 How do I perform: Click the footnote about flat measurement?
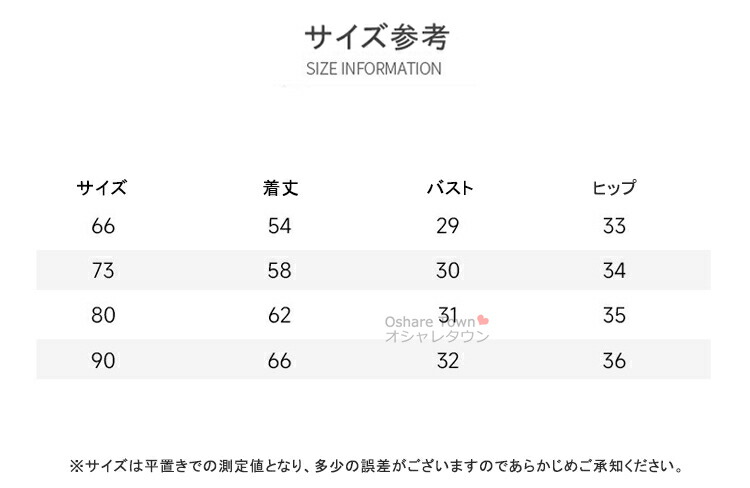pyautogui.click(x=377, y=466)
